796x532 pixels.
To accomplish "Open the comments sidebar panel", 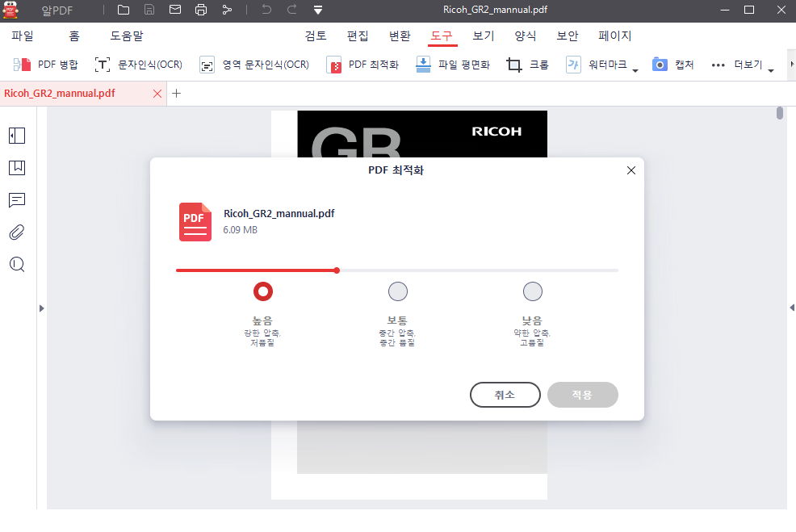I will 17,200.
